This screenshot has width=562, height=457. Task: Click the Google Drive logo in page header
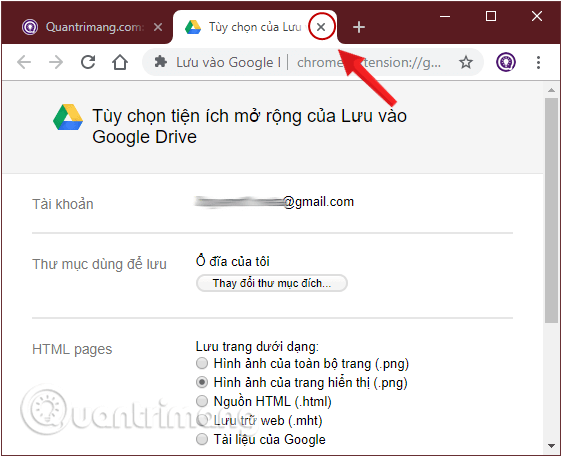coord(68,117)
